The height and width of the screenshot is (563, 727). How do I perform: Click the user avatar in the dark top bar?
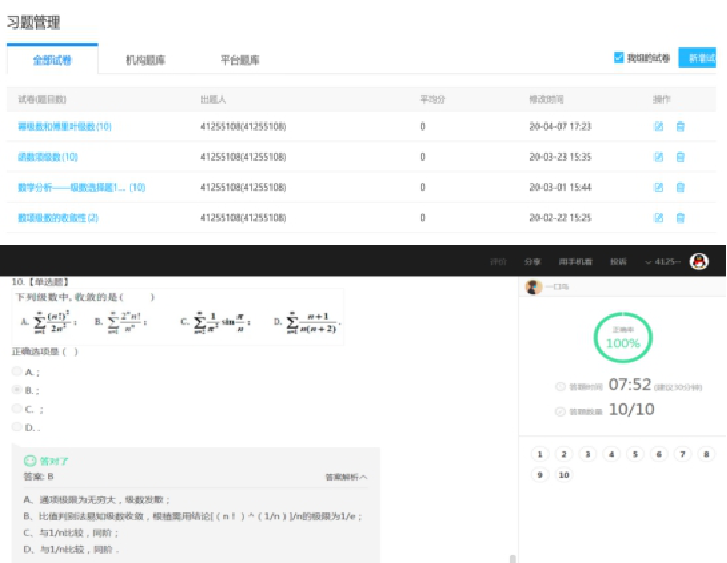[699, 261]
